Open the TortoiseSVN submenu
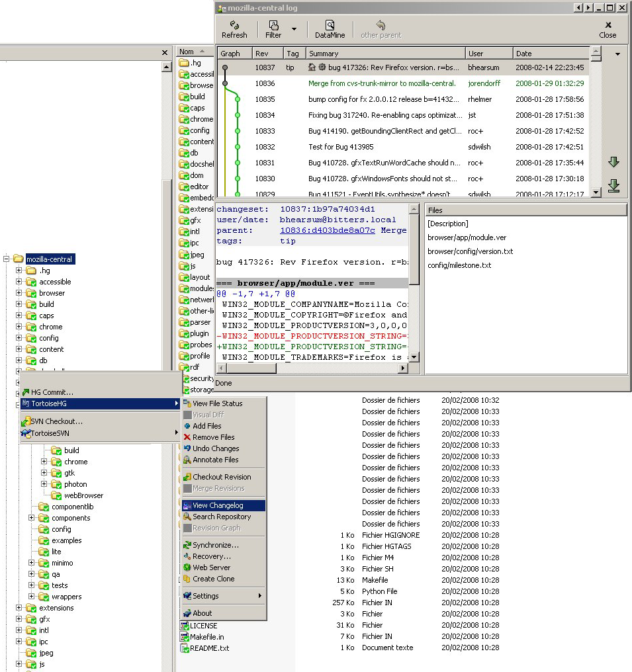The width and height of the screenshot is (632, 672). coord(101,433)
